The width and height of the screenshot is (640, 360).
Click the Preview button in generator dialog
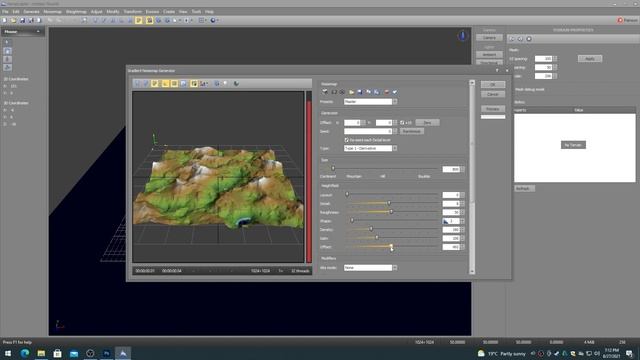[493, 109]
